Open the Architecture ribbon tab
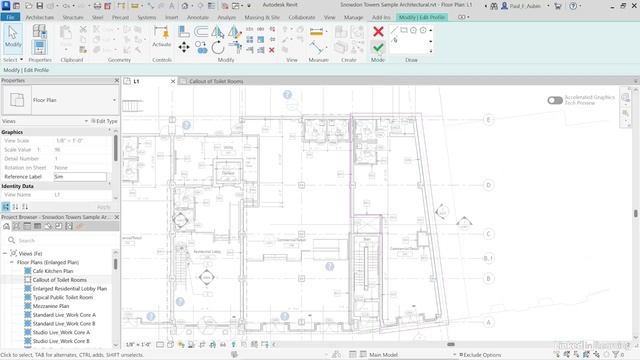 click(x=40, y=18)
